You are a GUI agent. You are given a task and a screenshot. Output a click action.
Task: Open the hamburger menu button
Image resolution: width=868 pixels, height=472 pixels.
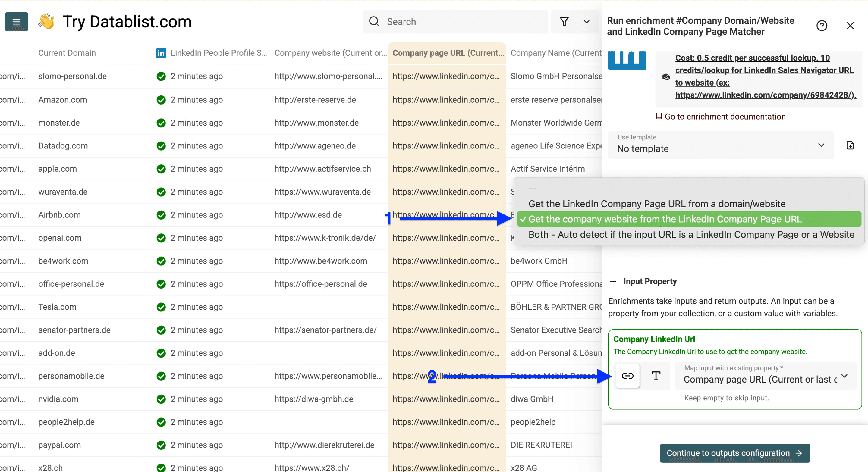point(16,22)
